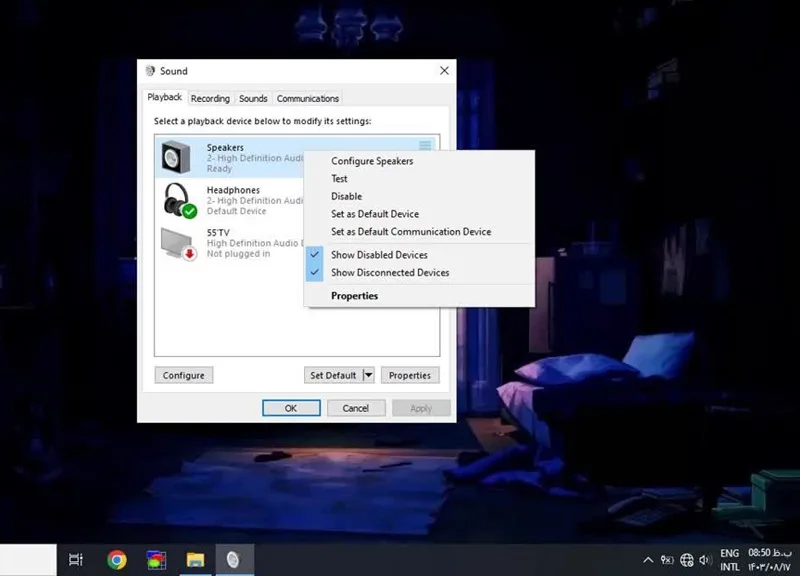Screen dimensions: 800x576
Task: Click the Speakers volume level meter
Action: (425, 146)
